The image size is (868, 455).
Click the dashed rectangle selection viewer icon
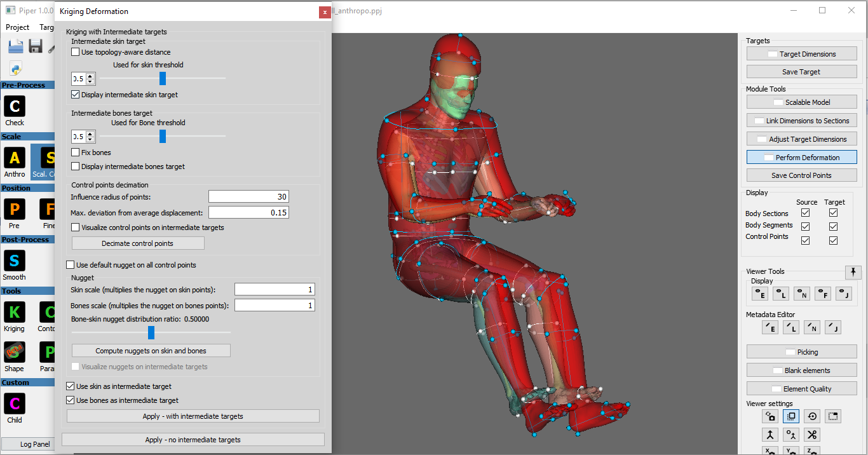tap(833, 416)
